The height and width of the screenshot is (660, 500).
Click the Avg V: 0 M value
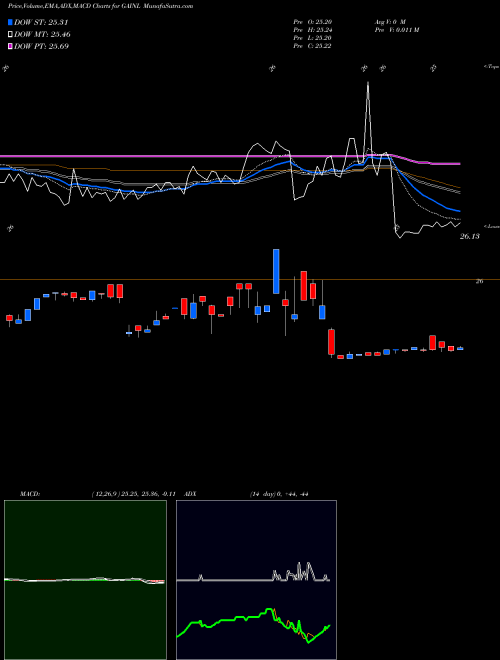(x=389, y=21)
